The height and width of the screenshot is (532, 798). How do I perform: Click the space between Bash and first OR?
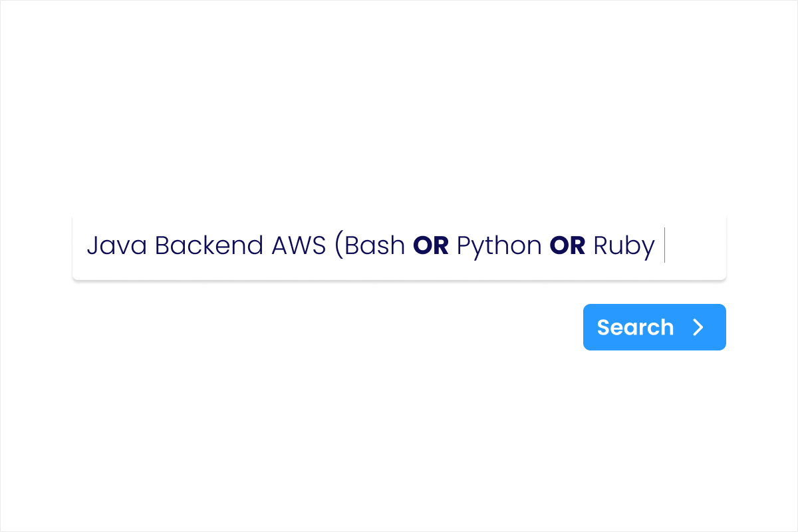click(x=410, y=246)
